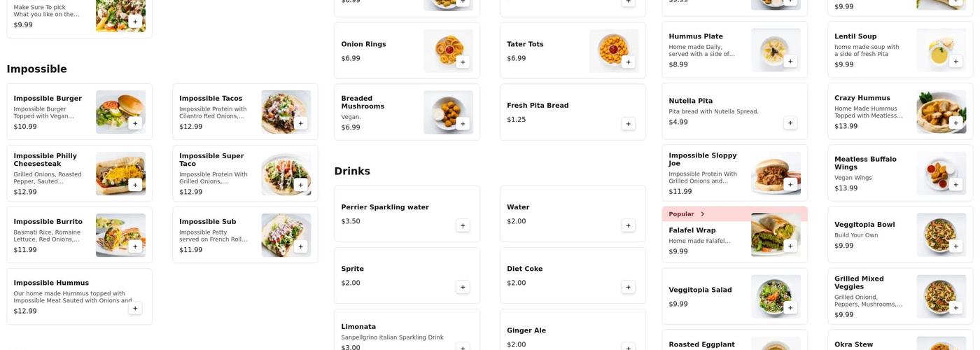Add Falafel Wrap using plus icon
The image size is (980, 350).
point(790,246)
